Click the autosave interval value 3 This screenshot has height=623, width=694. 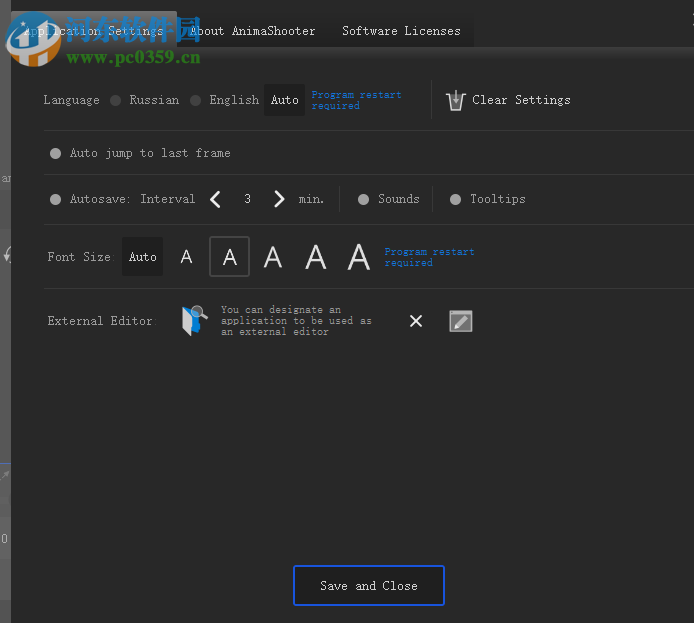247,199
